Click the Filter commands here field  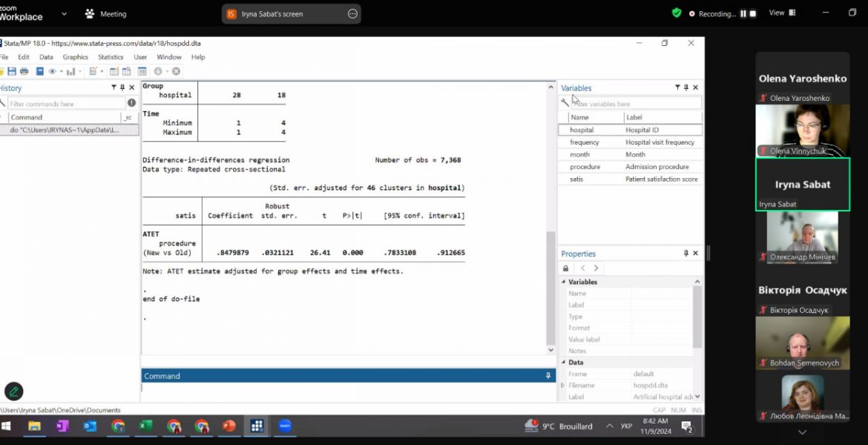coord(67,104)
